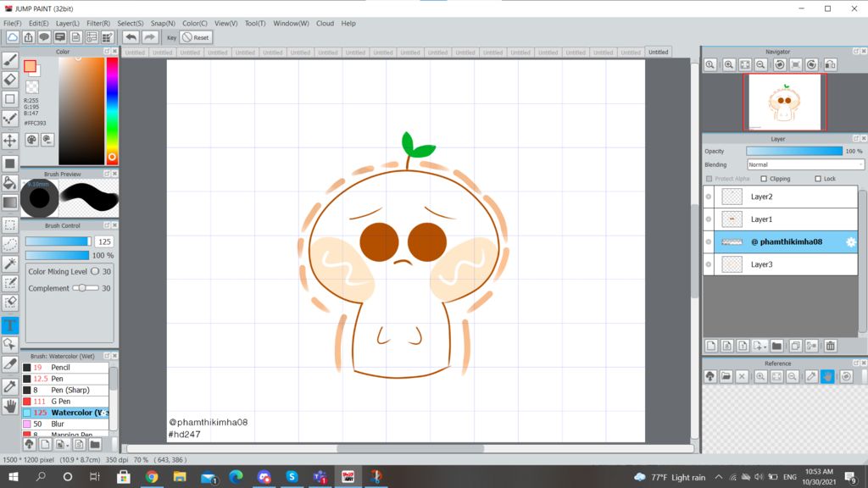Select the Lasso selection tool

coord(10,244)
